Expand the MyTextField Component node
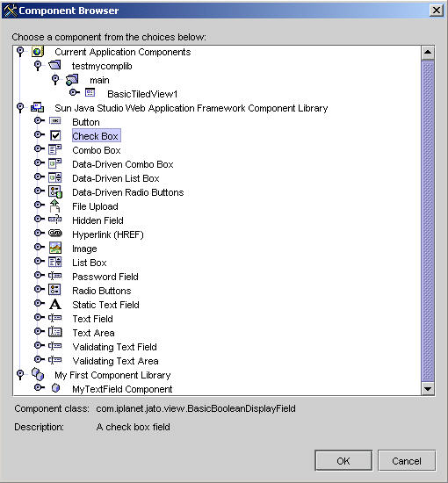This screenshot has width=448, height=483. click(40, 387)
